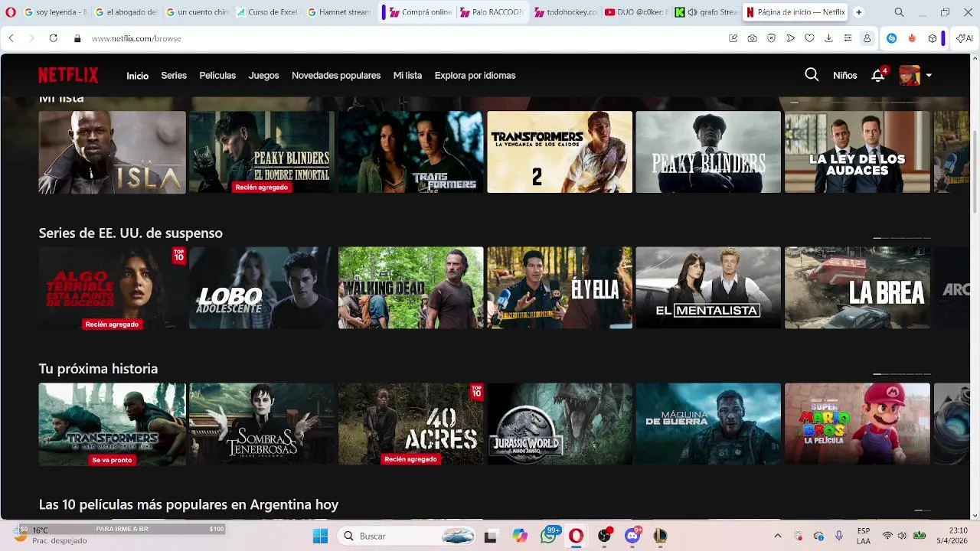Viewport: 980px width, 551px height.
Task: Click the site padlock icon
Action: tap(77, 38)
